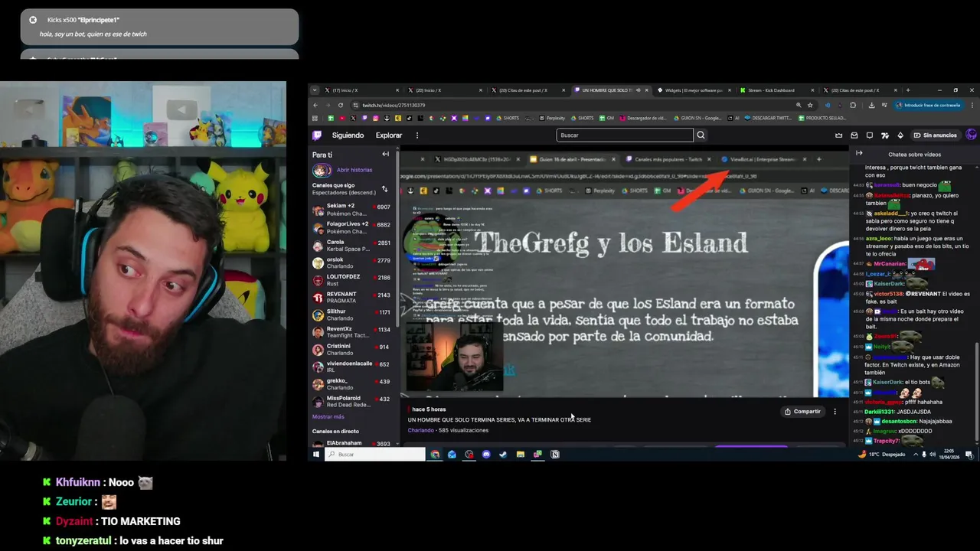Open orslok channel in sidebar
Image resolution: width=980 pixels, height=551 pixels.
[353, 262]
